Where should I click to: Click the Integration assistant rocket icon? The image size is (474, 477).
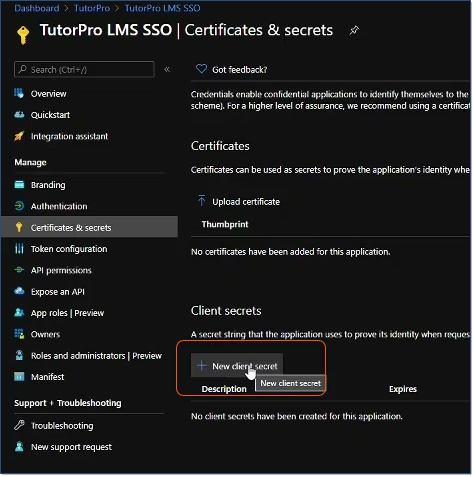19,136
